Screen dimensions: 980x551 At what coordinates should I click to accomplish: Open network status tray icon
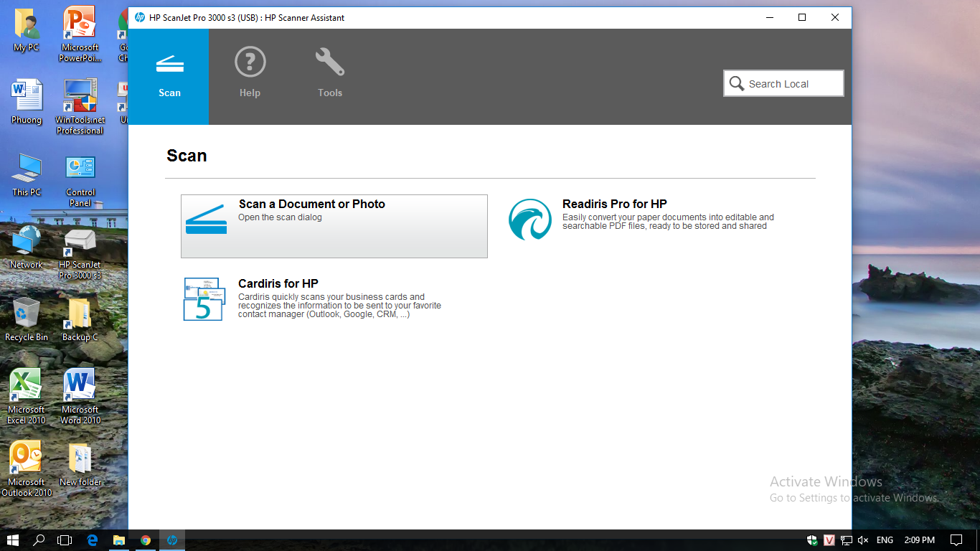point(847,540)
